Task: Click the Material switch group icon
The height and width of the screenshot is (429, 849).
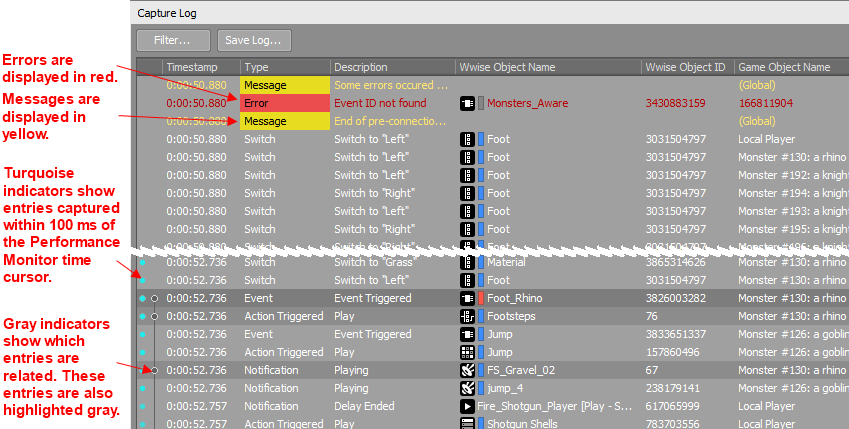Action: click(467, 262)
